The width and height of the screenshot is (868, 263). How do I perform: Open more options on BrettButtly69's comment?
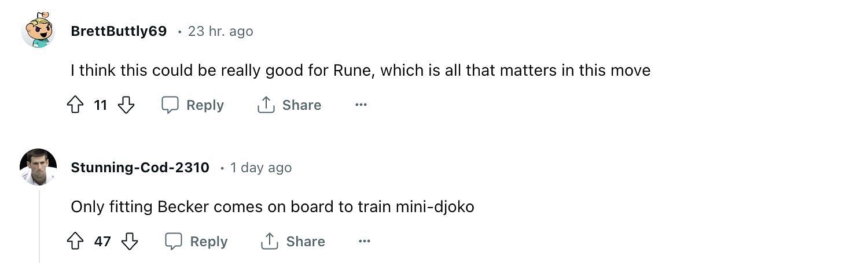pyautogui.click(x=361, y=105)
